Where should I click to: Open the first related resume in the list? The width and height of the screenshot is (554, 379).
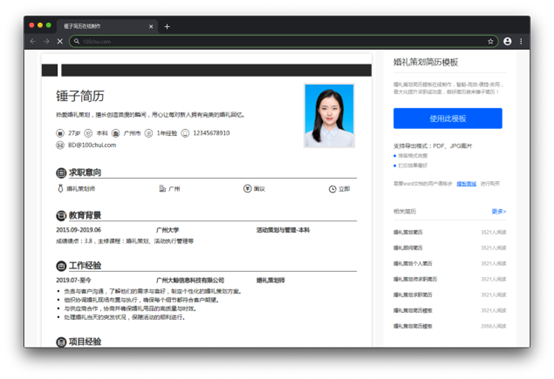[x=408, y=232]
